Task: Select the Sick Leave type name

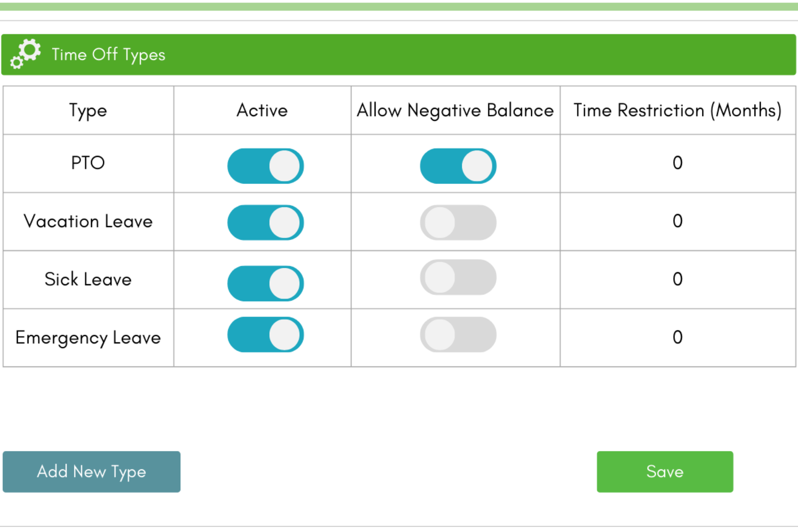Action: tap(88, 279)
